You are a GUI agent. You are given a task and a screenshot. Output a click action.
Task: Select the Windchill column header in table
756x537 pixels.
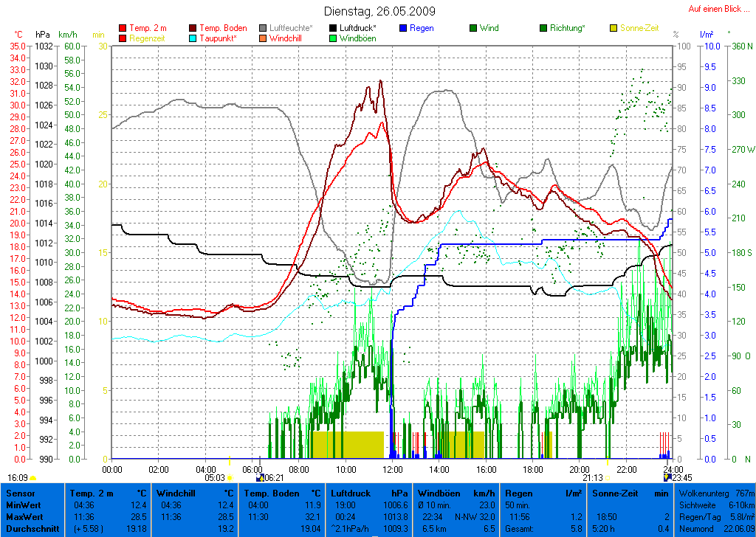[x=176, y=493]
